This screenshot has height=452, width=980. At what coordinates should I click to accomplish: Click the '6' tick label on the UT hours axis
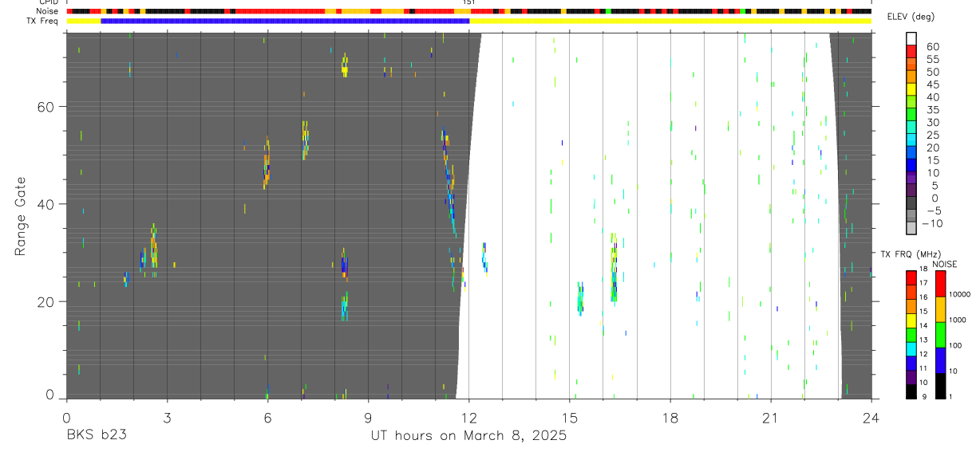[267, 418]
